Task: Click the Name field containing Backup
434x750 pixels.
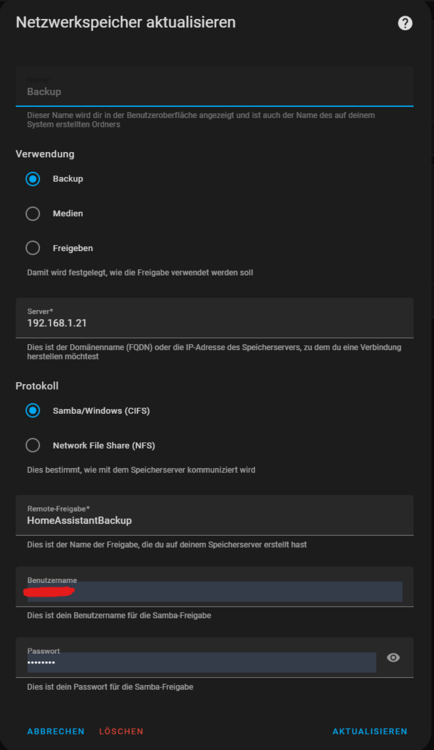Action: tap(214, 87)
